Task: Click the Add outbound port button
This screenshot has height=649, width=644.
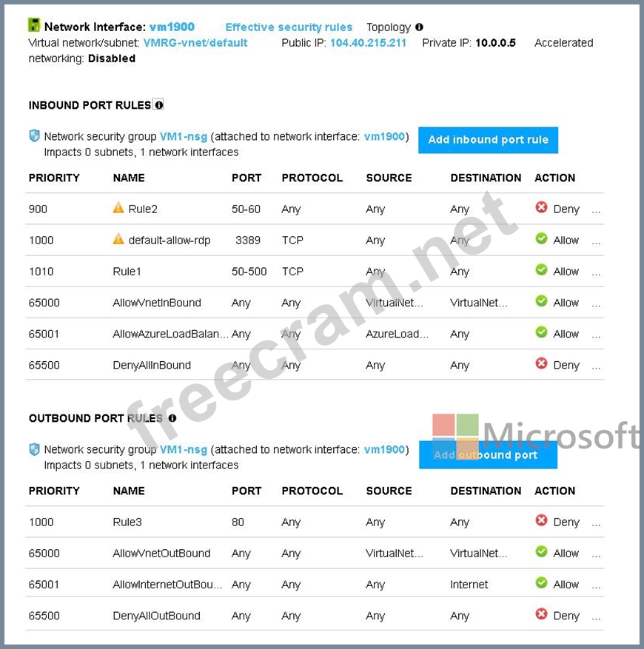Action: click(489, 455)
